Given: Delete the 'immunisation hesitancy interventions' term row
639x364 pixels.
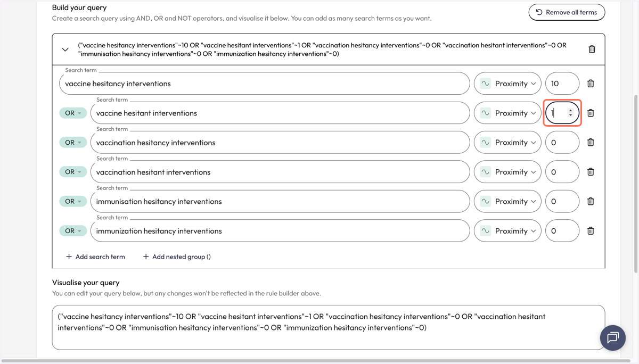Looking at the screenshot, I should pos(591,201).
